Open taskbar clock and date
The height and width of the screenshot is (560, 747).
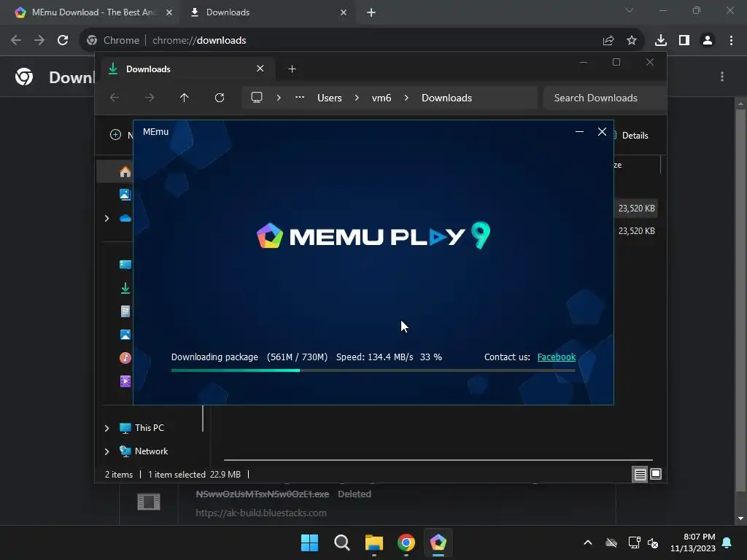pos(693,542)
